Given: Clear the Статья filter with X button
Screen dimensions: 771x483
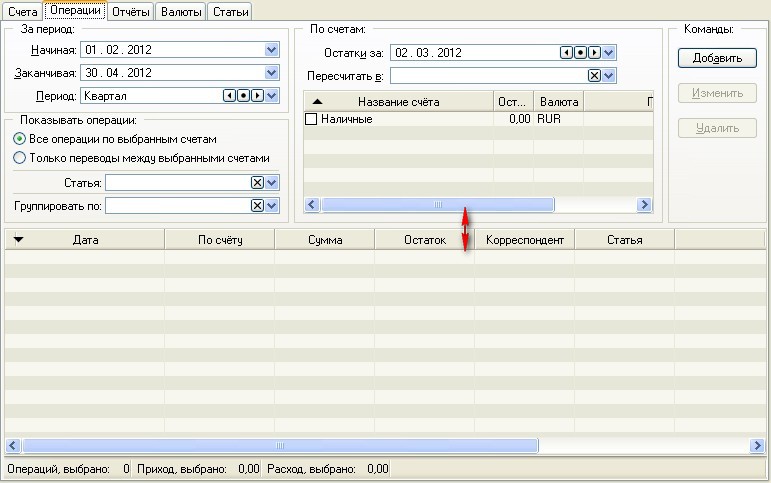Looking at the screenshot, I should [257, 183].
